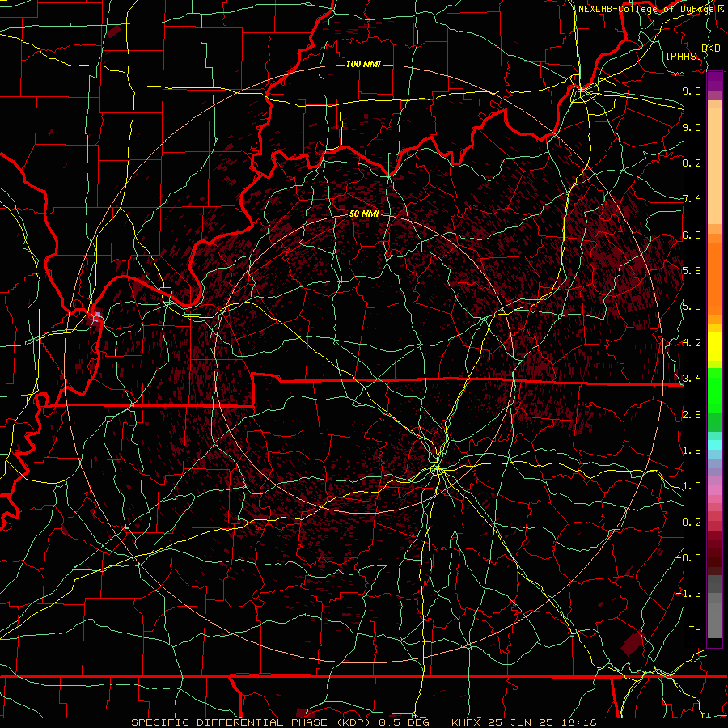Click the 5.8 value on color scale
This screenshot has height=728, width=728.
692,271
